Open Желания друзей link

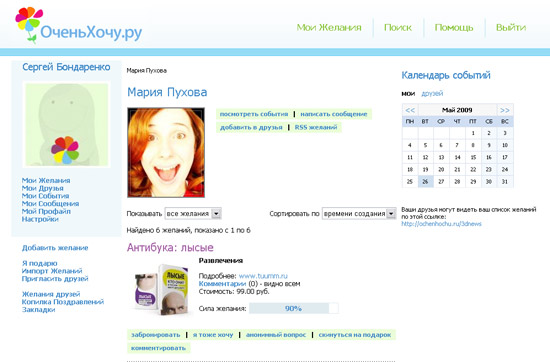[x=51, y=294]
